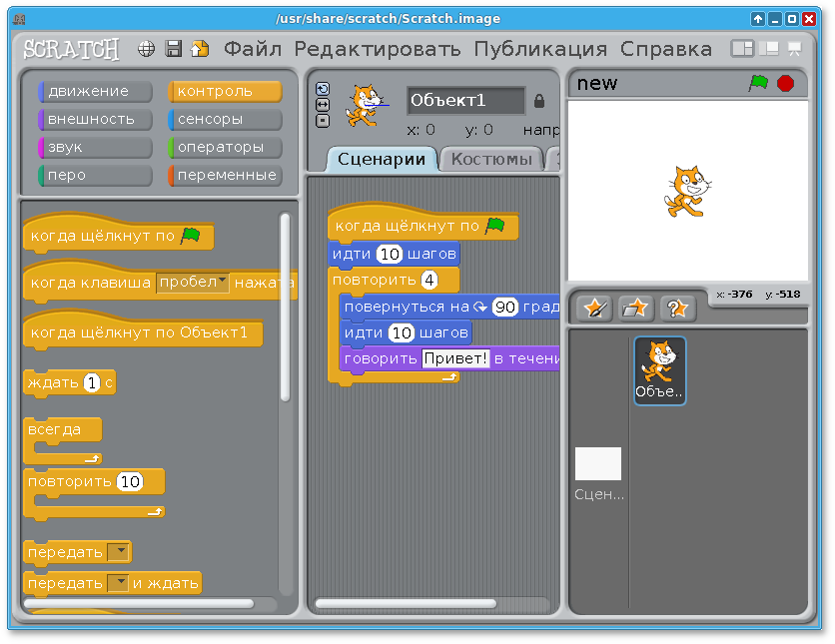
Task: Switch to the Сценарии tab
Action: tap(381, 159)
